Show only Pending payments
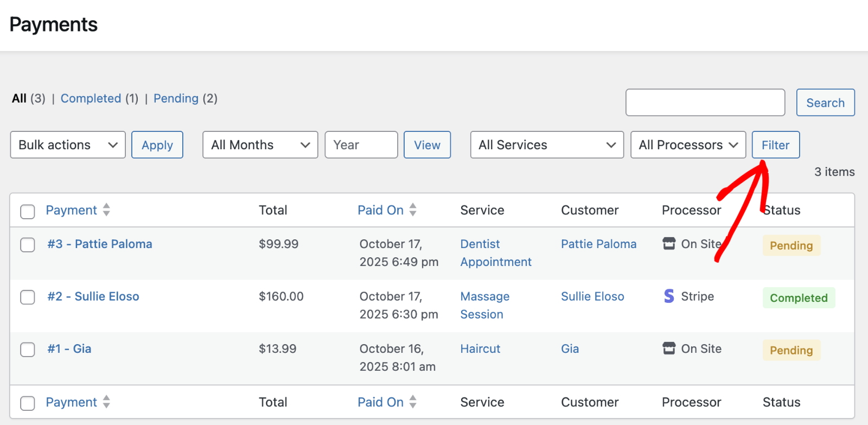Image resolution: width=868 pixels, height=425 pixels. tap(176, 98)
